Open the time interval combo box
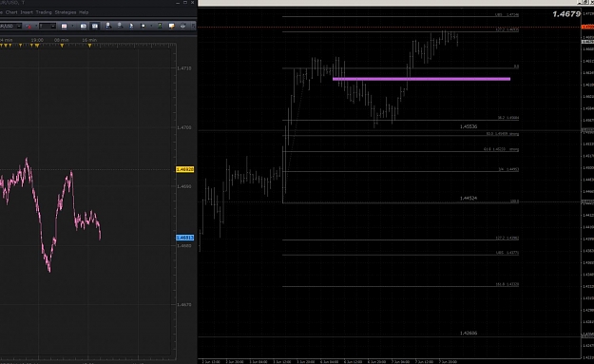Viewport: 594px width, 364px height. point(48,26)
